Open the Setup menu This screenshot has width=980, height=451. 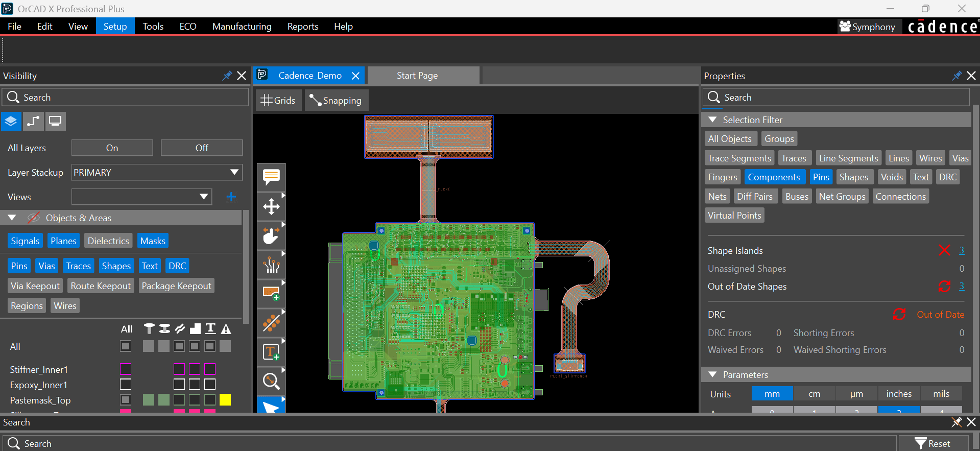click(x=115, y=27)
